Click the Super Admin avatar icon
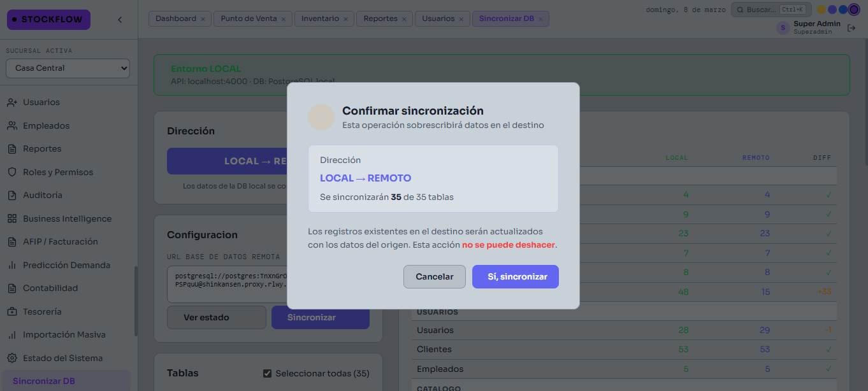868x391 pixels. coord(783,28)
